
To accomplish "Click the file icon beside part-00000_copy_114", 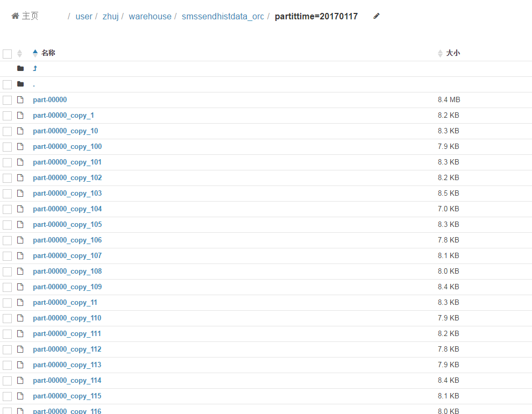I will tap(20, 381).
